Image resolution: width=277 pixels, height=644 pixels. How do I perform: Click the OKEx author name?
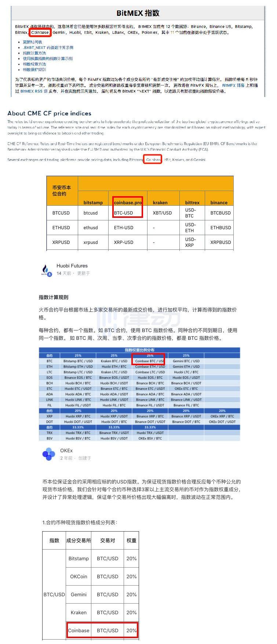tap(66, 450)
